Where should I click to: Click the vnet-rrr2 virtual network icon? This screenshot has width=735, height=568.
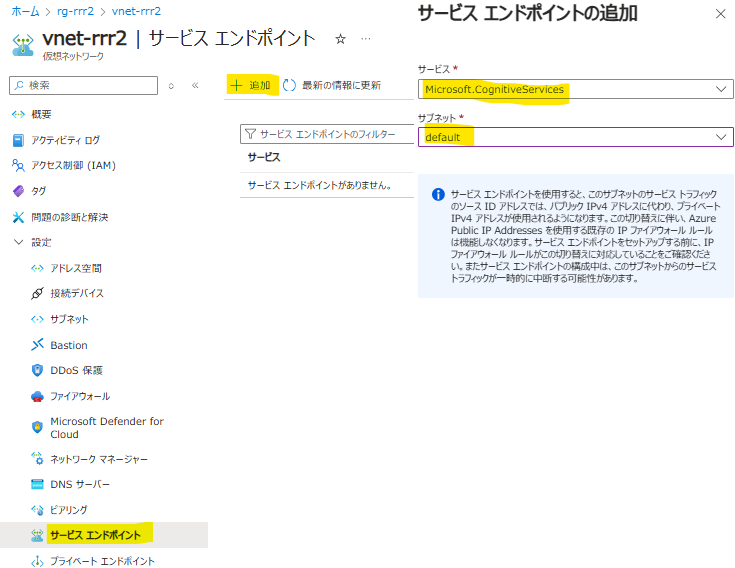point(23,45)
